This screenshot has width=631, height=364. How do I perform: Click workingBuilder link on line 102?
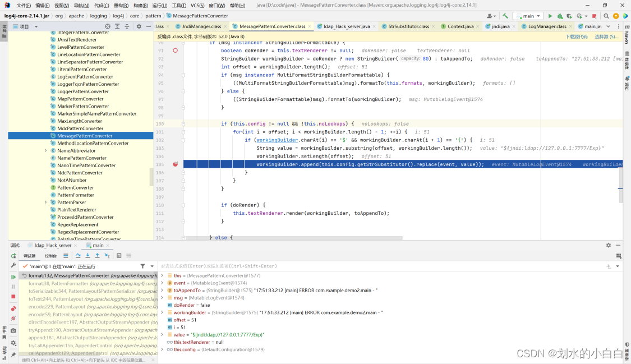[277, 140]
